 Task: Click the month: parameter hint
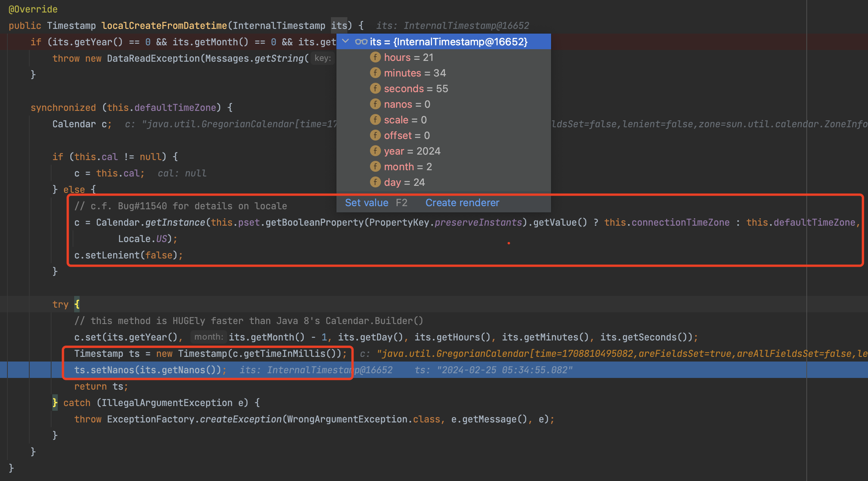click(x=208, y=337)
